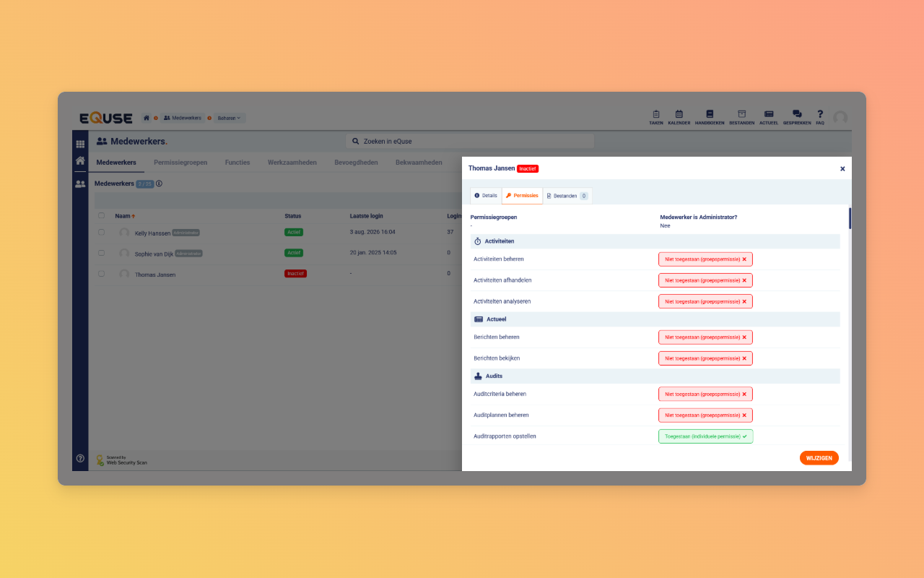Sort by the Laatste login column header
Viewport: 924px width, 578px height.
tap(367, 216)
